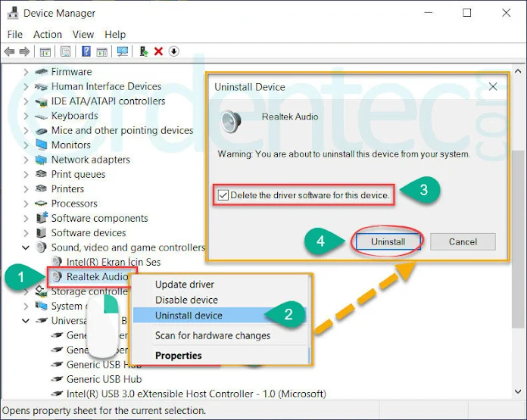
Task: Click the scrollbar down arrow
Action: click(x=518, y=391)
